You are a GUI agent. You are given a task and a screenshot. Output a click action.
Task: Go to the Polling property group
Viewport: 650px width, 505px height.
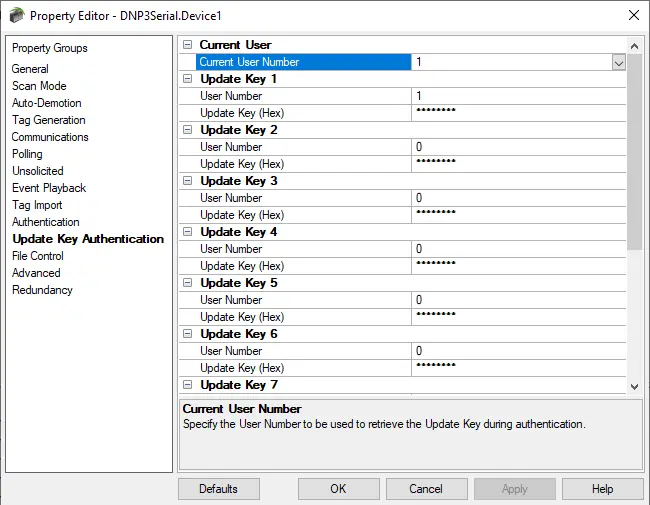pos(27,154)
